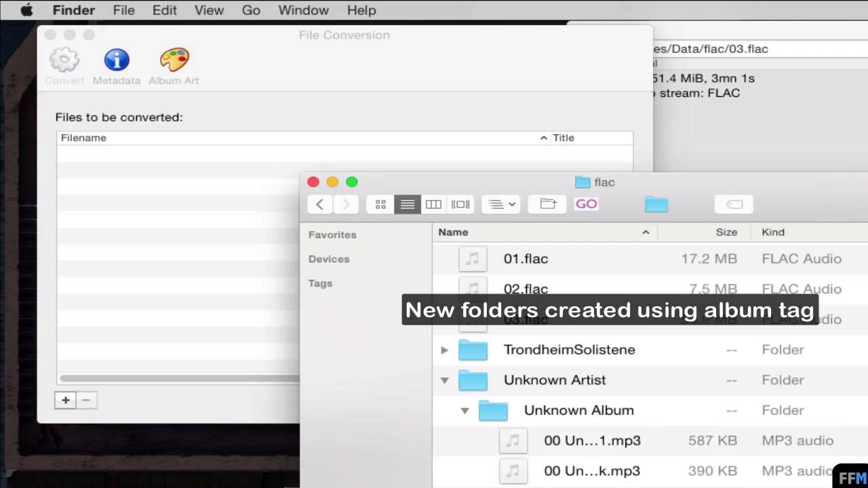The image size is (868, 488).
Task: Add a file with the plus button
Action: [65, 400]
